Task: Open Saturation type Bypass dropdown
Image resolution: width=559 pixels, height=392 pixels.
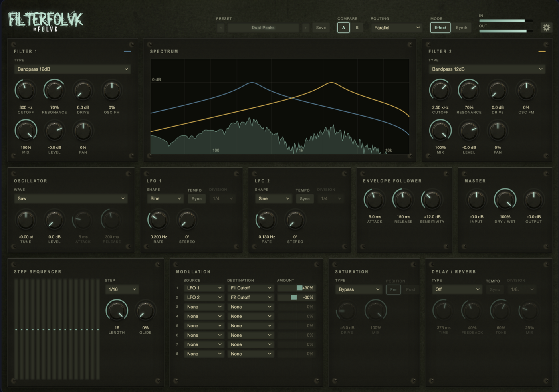Action: coord(359,289)
